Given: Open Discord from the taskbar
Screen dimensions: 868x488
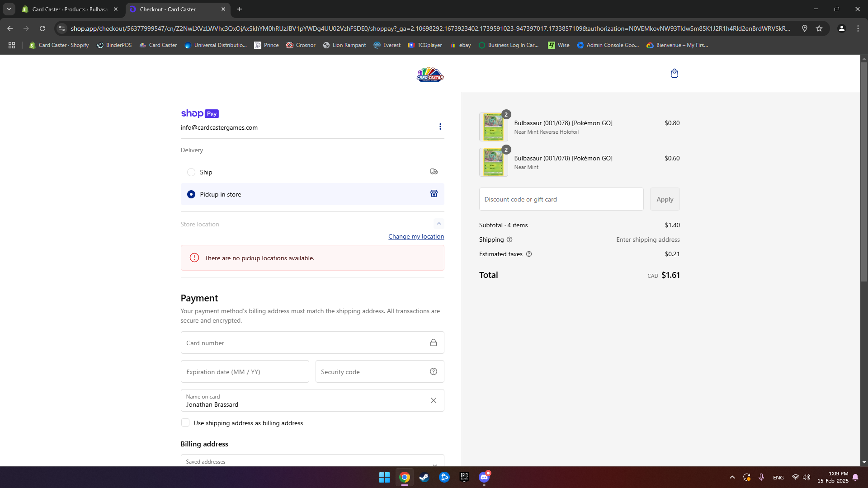Looking at the screenshot, I should pyautogui.click(x=484, y=477).
